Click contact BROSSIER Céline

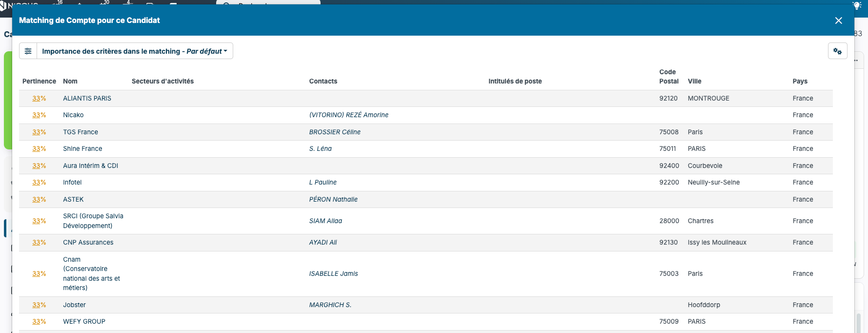[335, 132]
